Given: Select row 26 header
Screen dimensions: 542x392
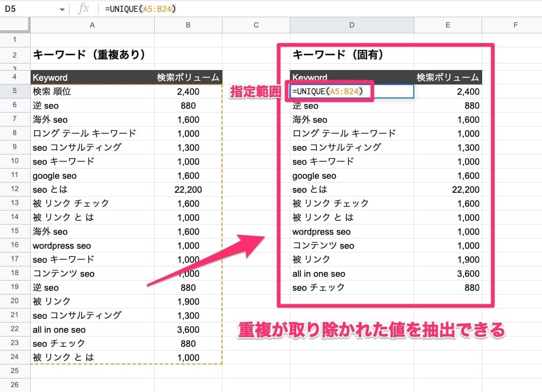Looking at the screenshot, I should (15, 385).
